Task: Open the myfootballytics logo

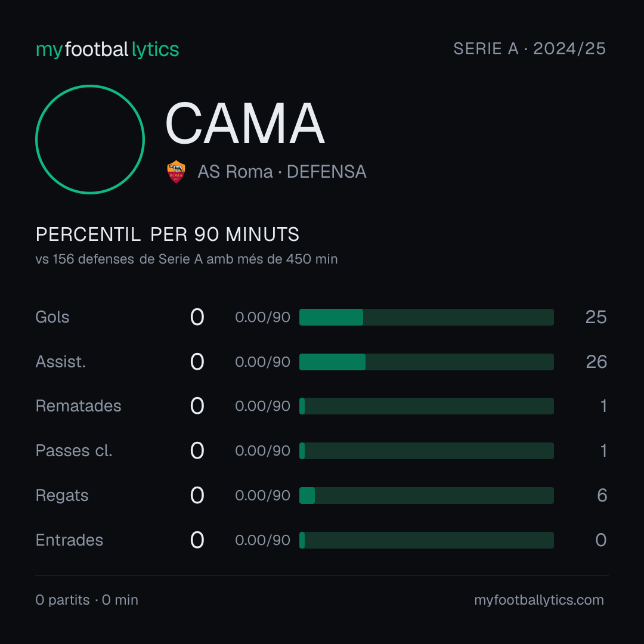Action: point(107,49)
